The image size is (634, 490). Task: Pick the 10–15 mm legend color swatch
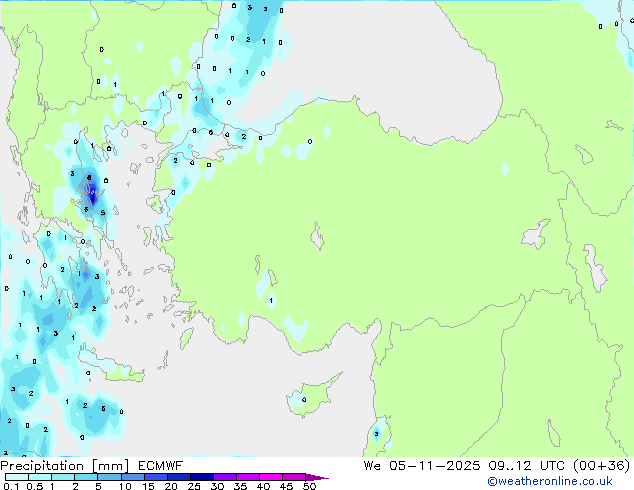point(132,477)
